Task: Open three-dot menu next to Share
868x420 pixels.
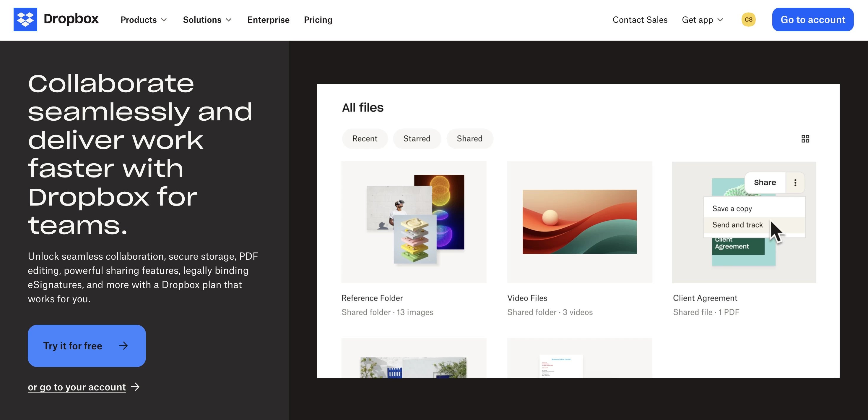Action: tap(795, 182)
